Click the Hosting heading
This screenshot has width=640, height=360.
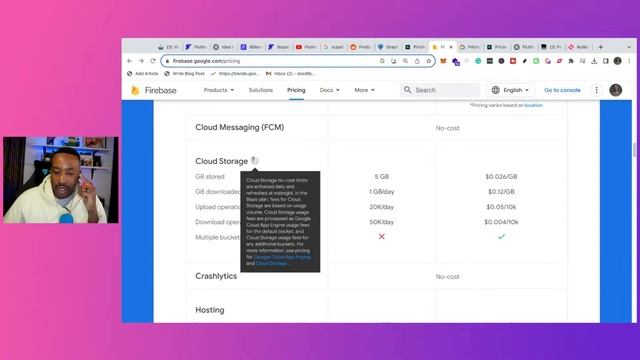(x=210, y=310)
